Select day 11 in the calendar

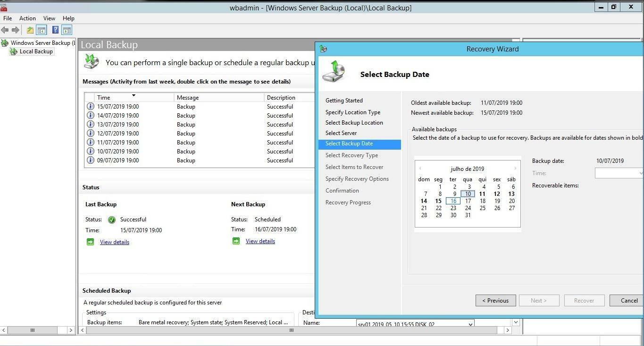(482, 194)
